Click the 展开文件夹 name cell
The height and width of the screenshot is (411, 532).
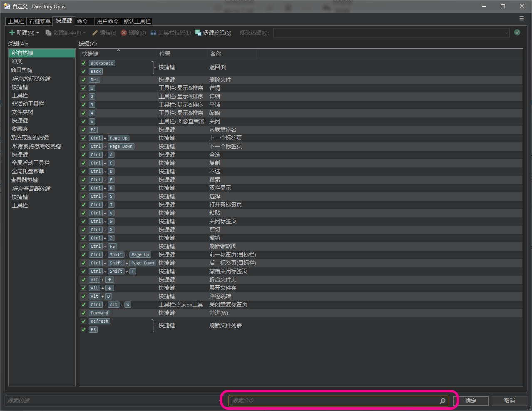tap(223, 288)
